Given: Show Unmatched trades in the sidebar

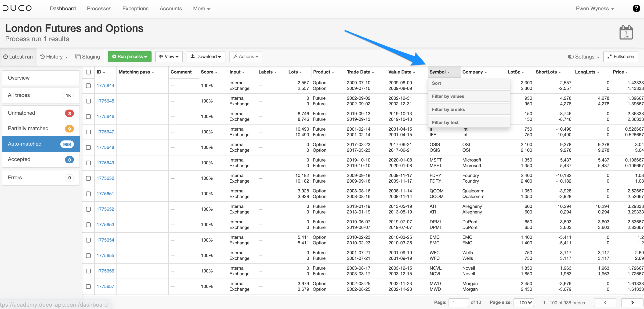Looking at the screenshot, I should [41, 113].
